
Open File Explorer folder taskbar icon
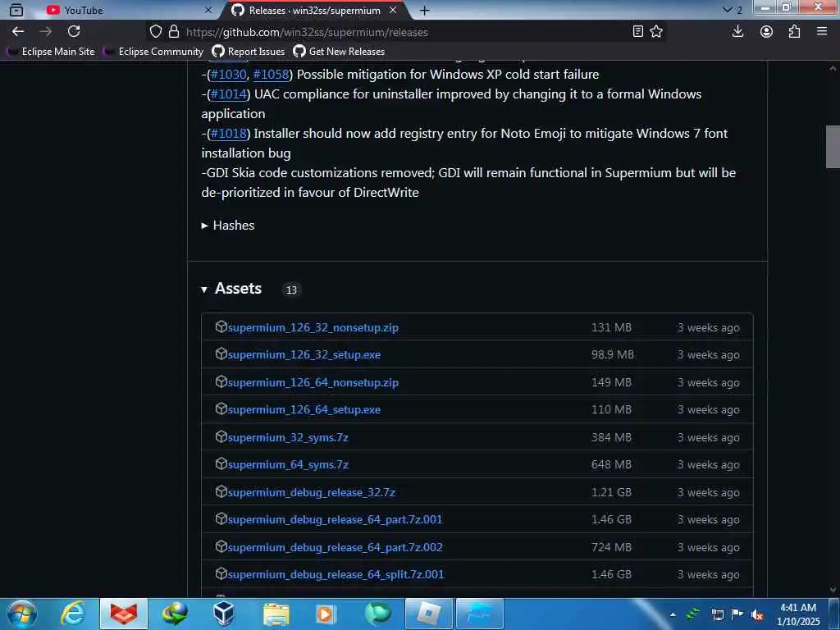pos(276,614)
